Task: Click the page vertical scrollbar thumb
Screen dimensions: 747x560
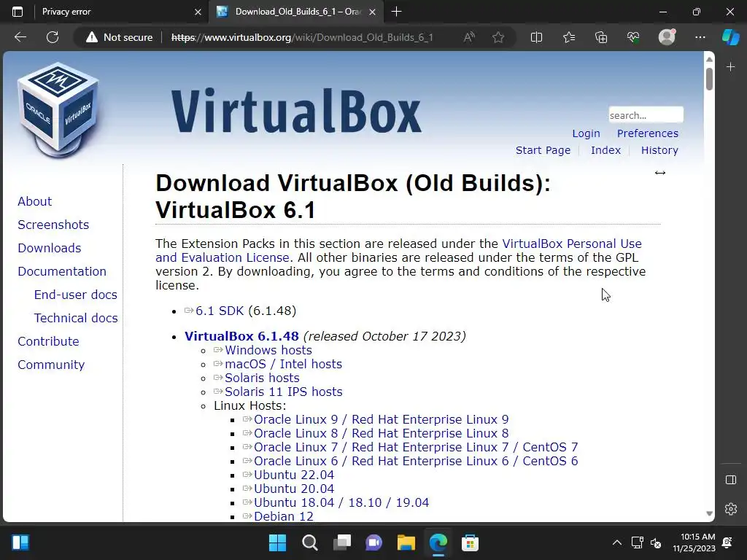Action: click(x=709, y=79)
